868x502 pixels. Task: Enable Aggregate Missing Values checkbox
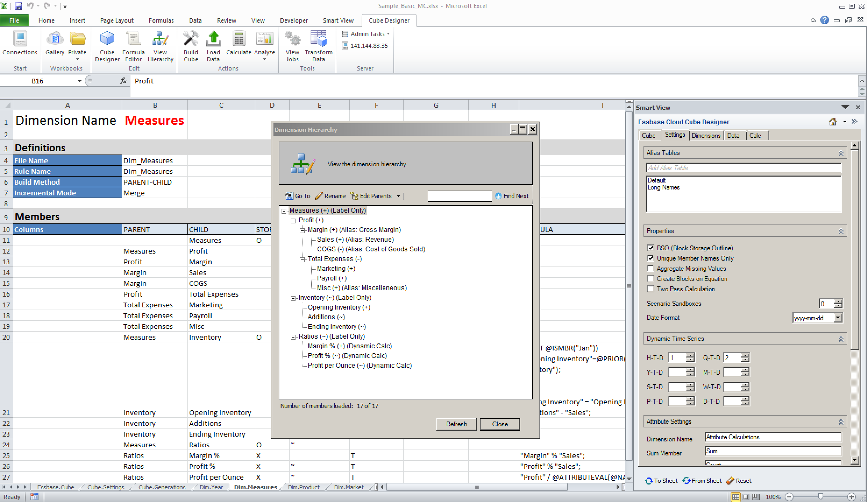point(651,268)
